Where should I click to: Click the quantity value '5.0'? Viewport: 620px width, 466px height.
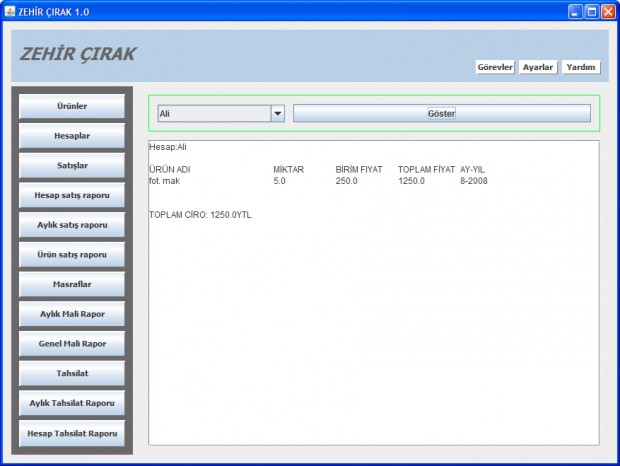tap(280, 181)
